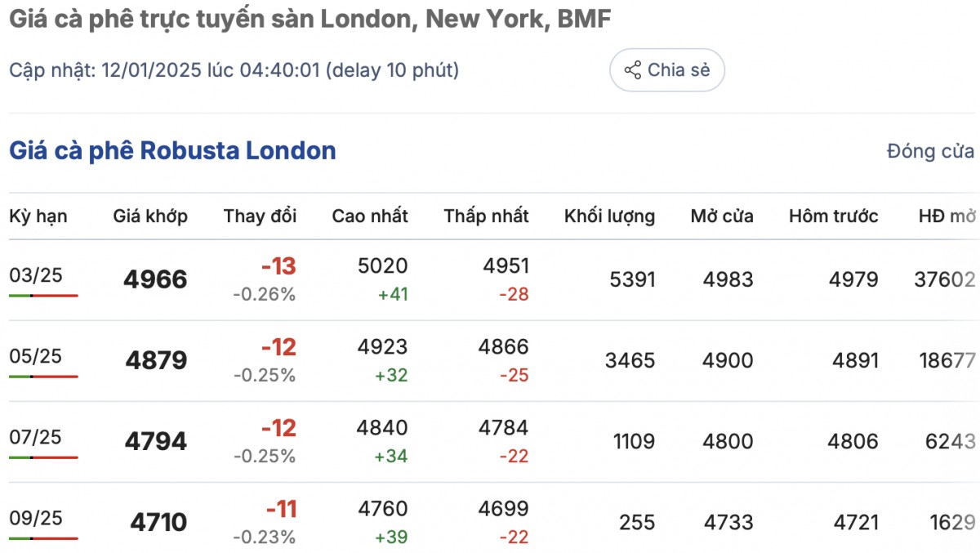Click the Mở cửa column header

722,216
